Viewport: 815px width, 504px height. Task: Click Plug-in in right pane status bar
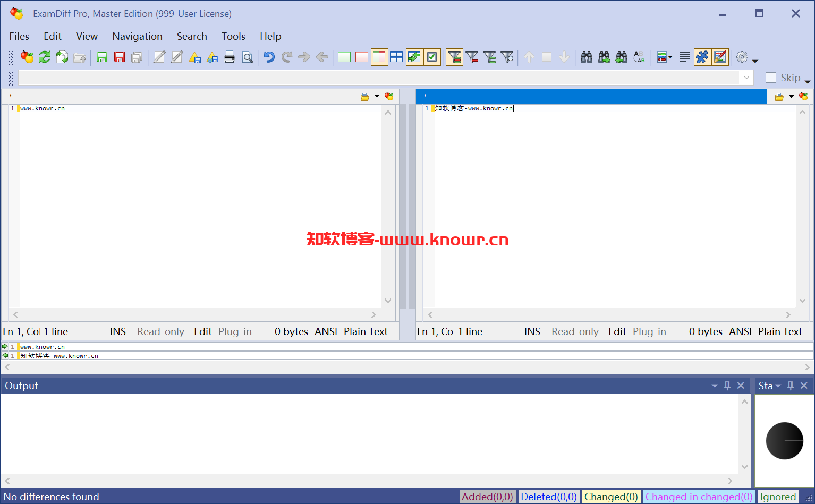(x=649, y=331)
